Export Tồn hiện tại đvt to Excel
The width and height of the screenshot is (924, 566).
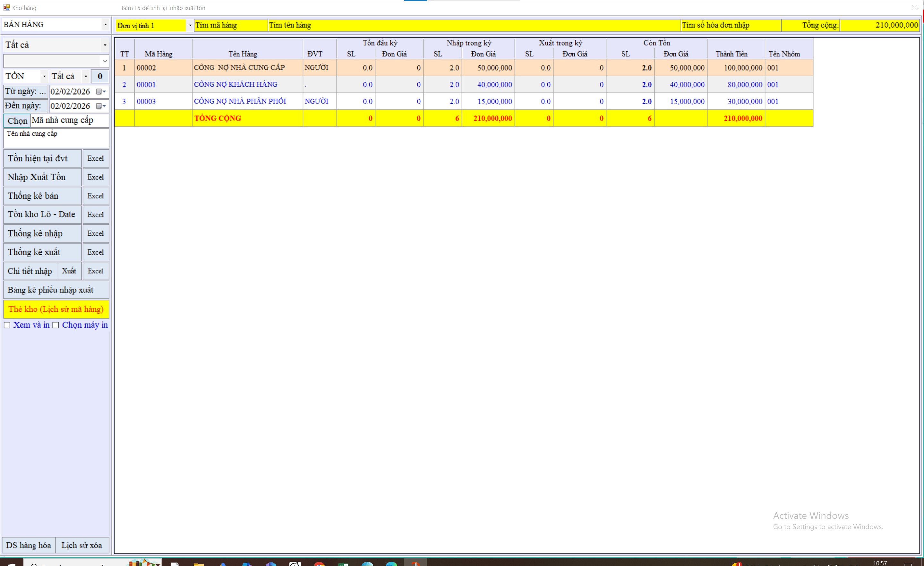pos(95,158)
